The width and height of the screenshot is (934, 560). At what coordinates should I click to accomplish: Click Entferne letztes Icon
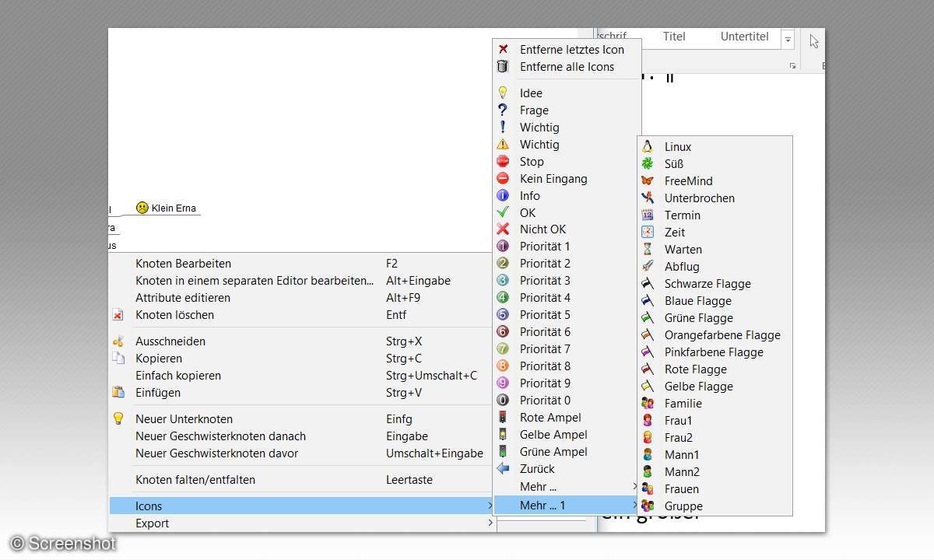click(x=567, y=49)
